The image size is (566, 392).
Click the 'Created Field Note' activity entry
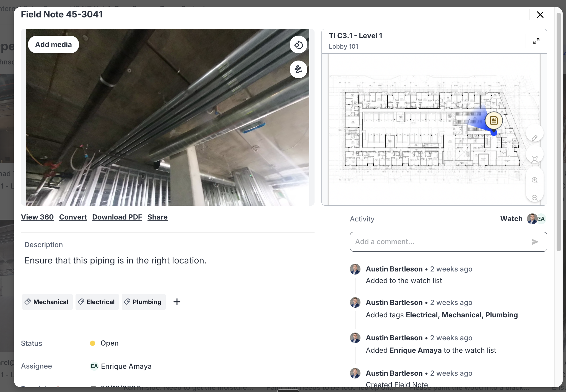coord(397,385)
